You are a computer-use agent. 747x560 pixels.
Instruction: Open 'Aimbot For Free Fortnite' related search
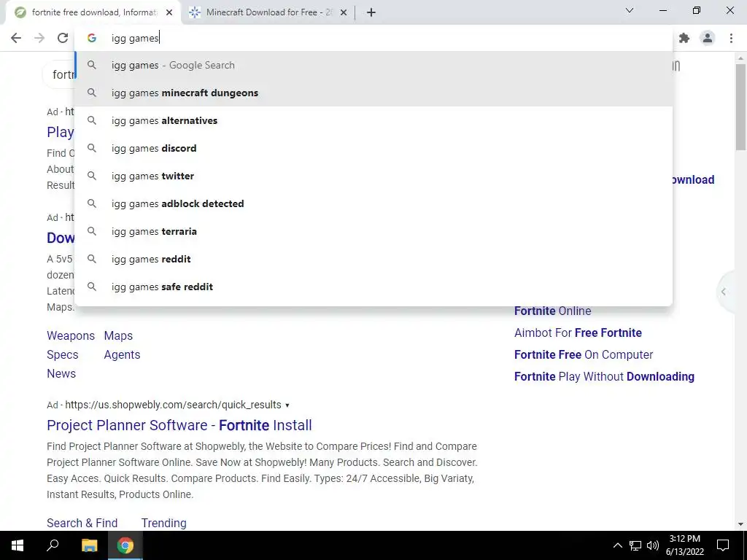tap(578, 332)
